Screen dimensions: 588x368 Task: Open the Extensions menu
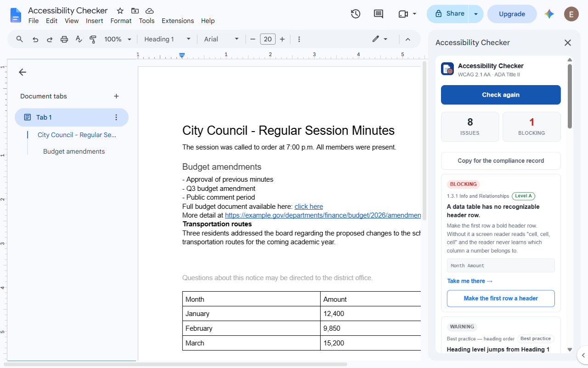click(178, 21)
